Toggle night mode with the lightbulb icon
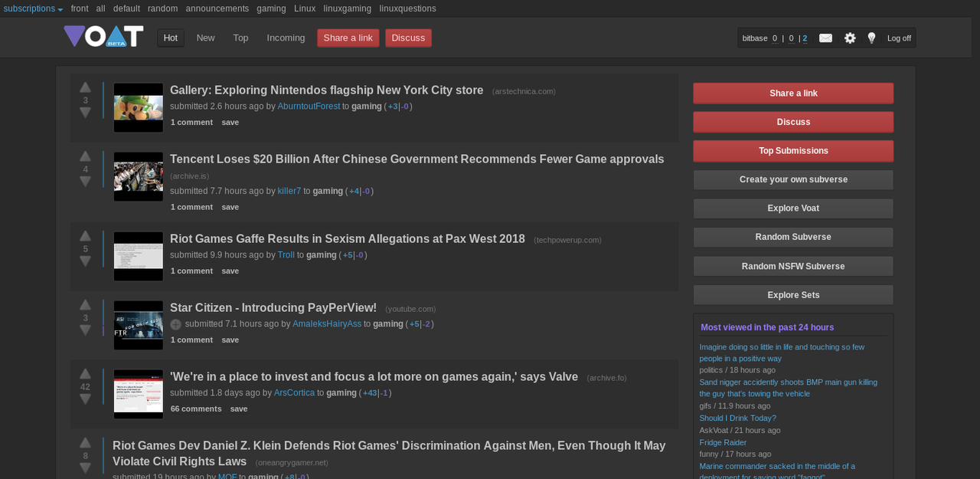The height and width of the screenshot is (479, 980). pyautogui.click(x=871, y=37)
